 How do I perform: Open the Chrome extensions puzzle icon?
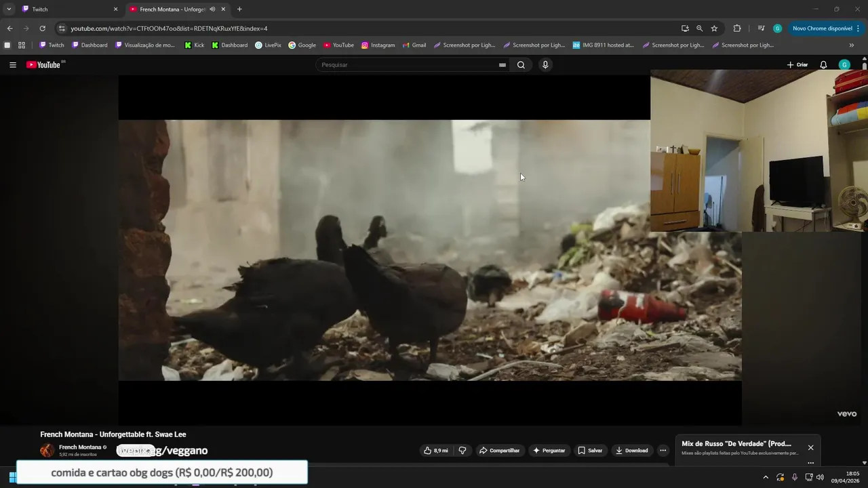737,28
